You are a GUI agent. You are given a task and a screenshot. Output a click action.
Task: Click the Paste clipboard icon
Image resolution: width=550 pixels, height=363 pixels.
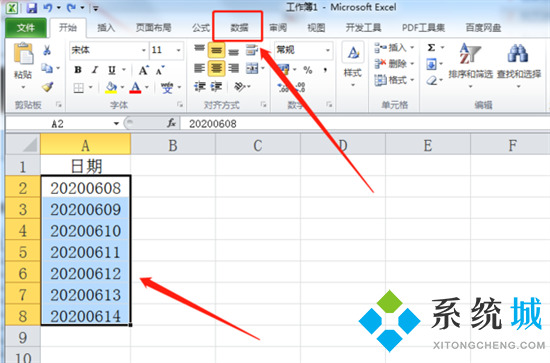(x=24, y=54)
